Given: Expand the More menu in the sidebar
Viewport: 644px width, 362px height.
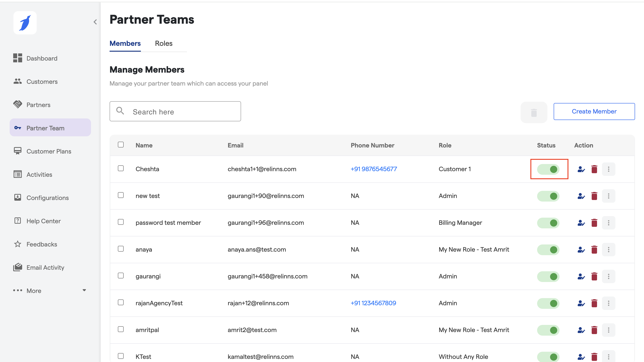Looking at the screenshot, I should [50, 290].
